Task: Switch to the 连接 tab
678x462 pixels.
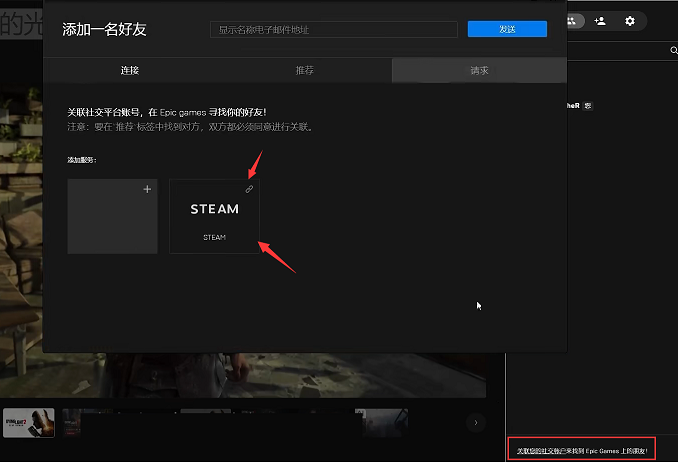Action: [130, 71]
